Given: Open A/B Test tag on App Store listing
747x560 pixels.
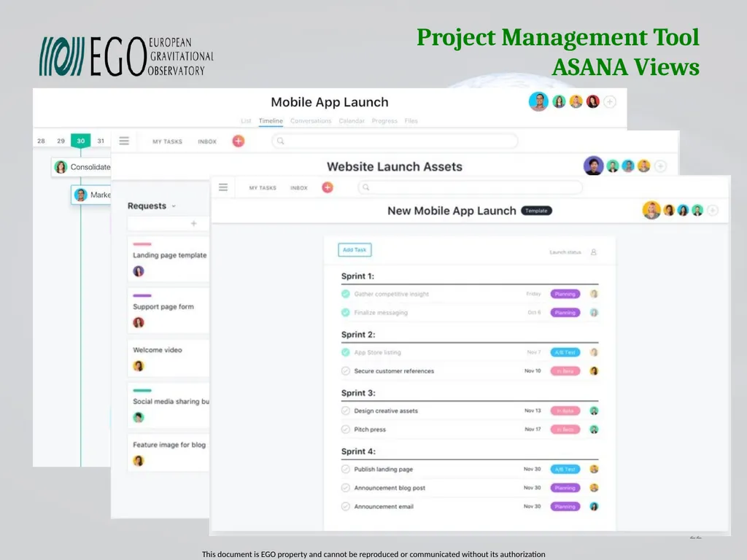Looking at the screenshot, I should coord(565,352).
